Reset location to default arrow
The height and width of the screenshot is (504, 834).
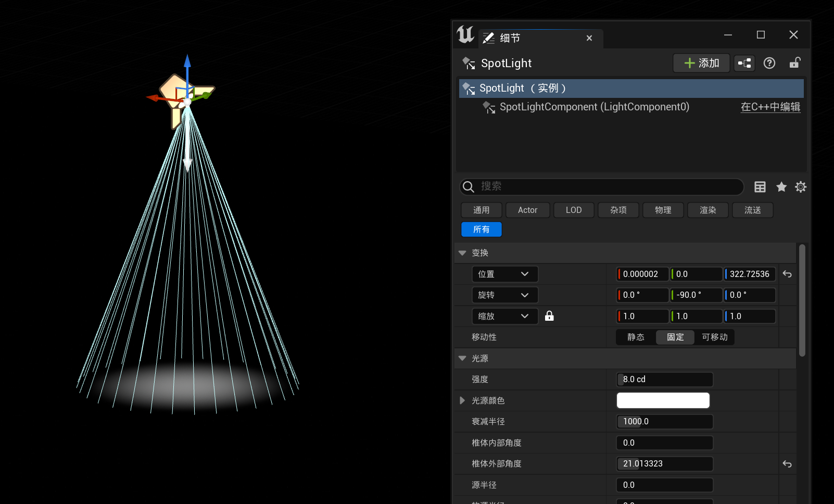787,274
